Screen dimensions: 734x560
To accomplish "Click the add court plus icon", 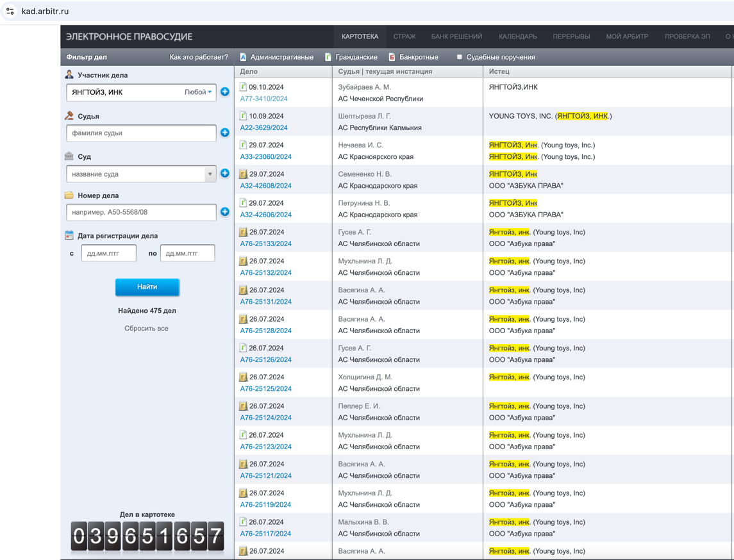I will tap(225, 173).
